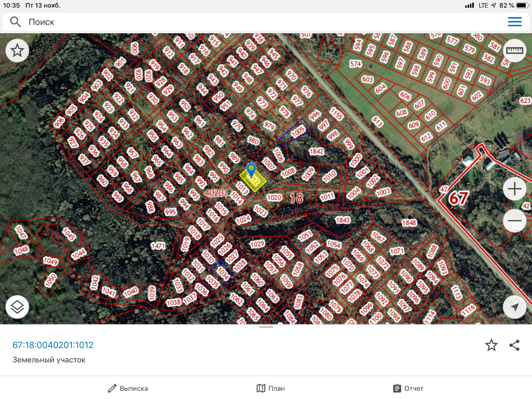532x399 pixels.
Task: Click the search magnifier icon
Action: click(15, 22)
